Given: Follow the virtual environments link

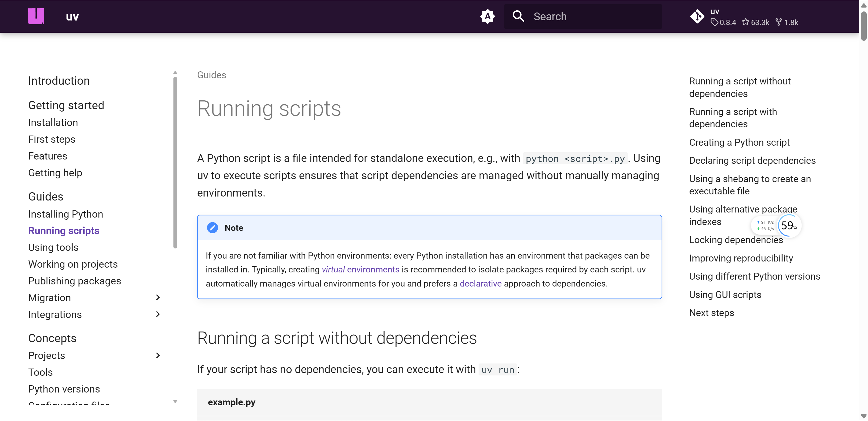Looking at the screenshot, I should pos(360,269).
